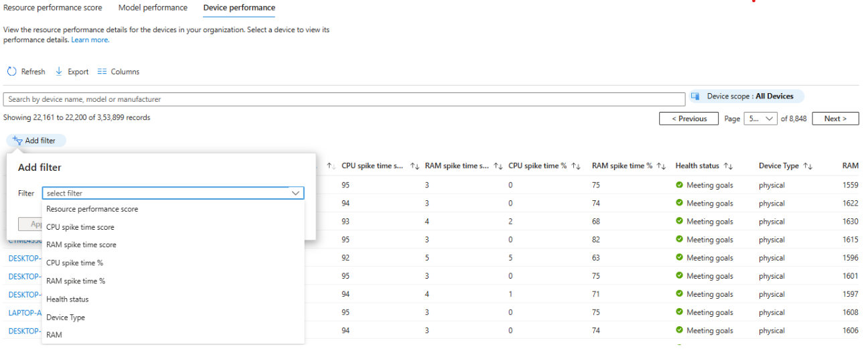The image size is (868, 353).
Task: Open the page number dropdown
Action: [760, 119]
